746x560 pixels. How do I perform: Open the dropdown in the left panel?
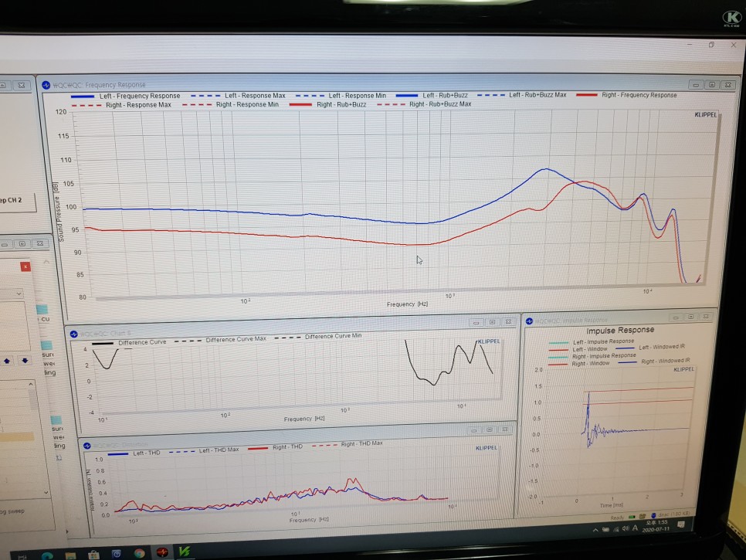pyautogui.click(x=12, y=294)
